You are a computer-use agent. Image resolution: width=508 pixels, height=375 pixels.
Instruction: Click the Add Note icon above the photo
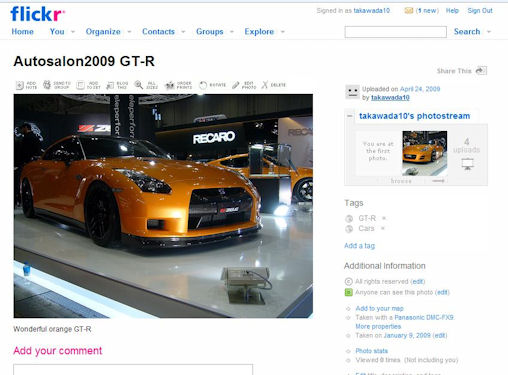[x=20, y=85]
